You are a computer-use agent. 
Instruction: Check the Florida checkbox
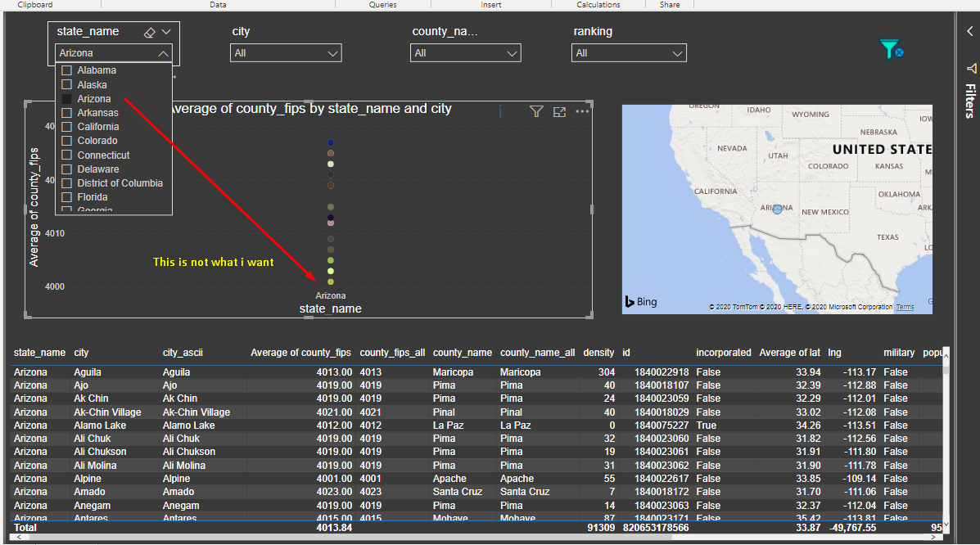(67, 197)
